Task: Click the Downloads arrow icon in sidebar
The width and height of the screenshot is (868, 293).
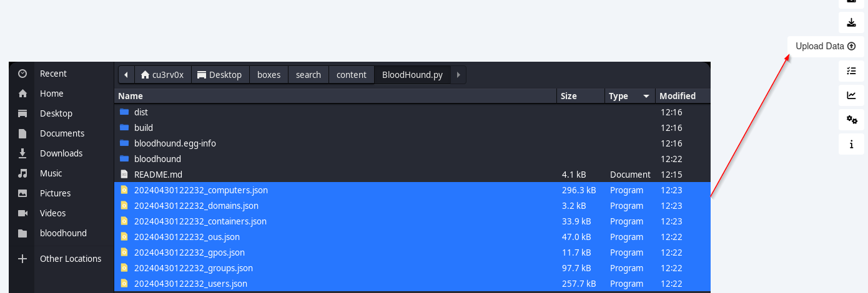Action: [x=22, y=153]
